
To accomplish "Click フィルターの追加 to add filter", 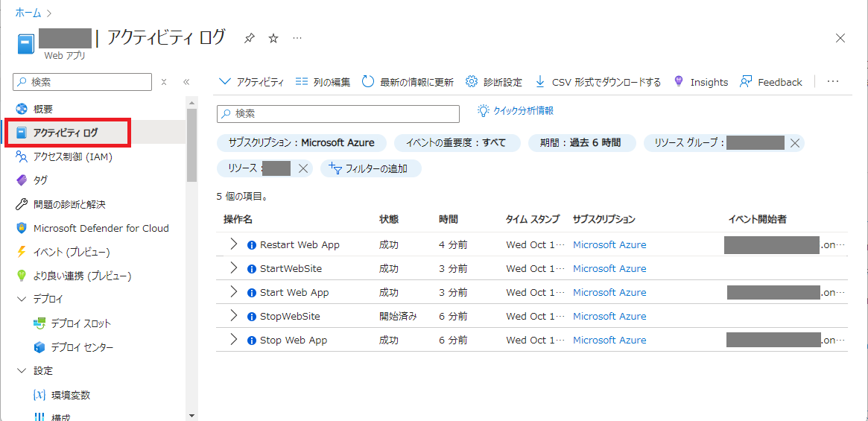I will point(371,168).
